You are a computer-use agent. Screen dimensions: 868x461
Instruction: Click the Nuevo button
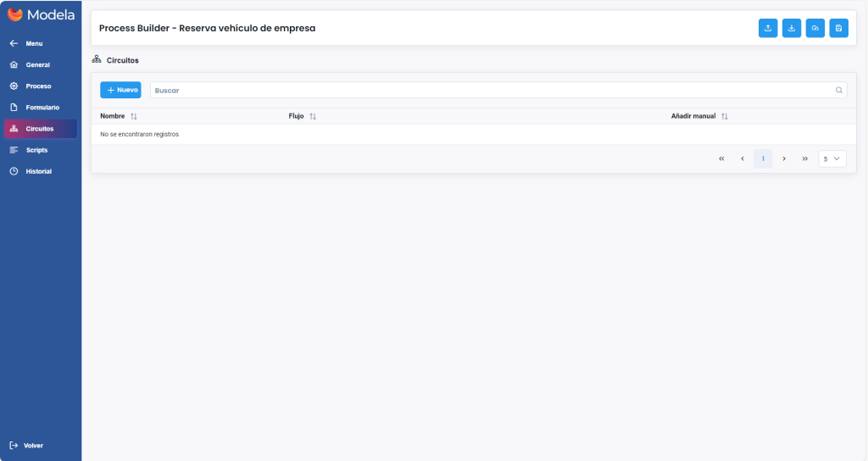pos(120,90)
